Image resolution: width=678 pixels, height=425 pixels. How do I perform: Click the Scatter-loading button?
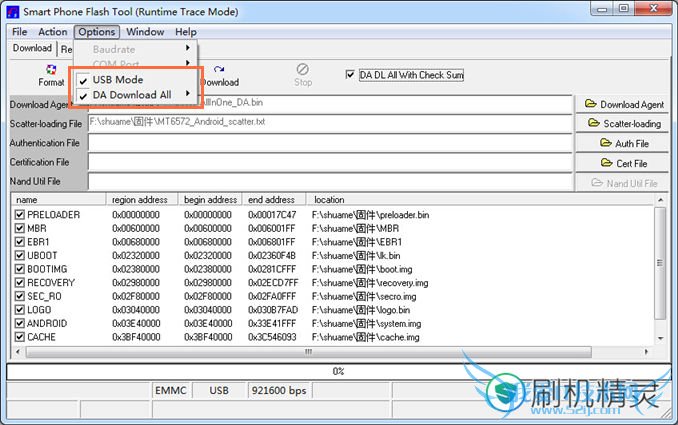622,124
